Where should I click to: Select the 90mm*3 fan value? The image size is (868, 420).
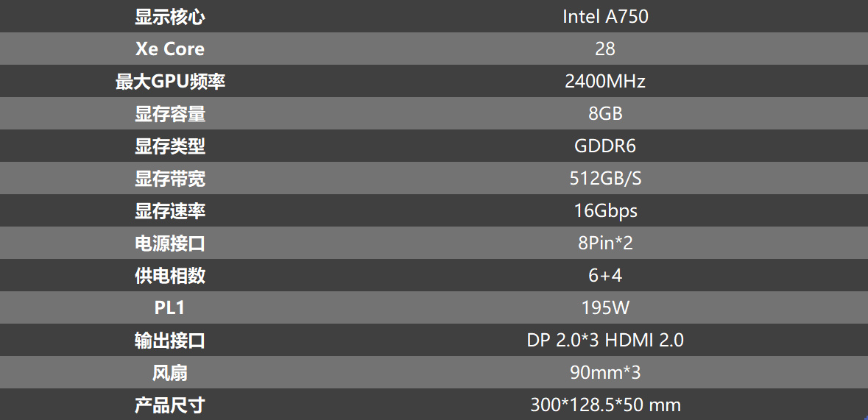605,372
